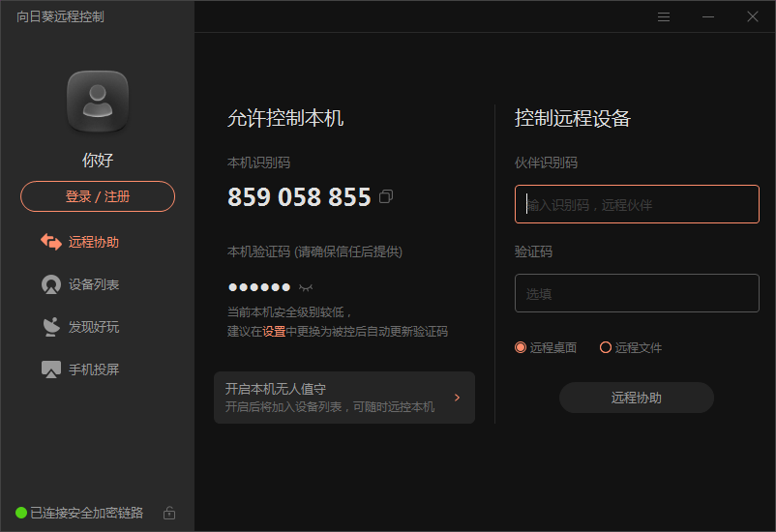This screenshot has width=776, height=532.
Task: Select the 远程桌面 radio option
Action: [x=521, y=347]
